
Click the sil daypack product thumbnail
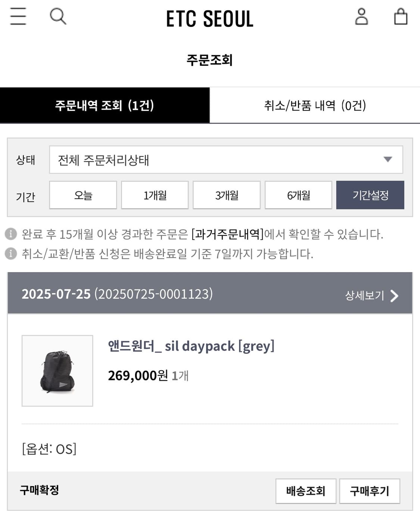tap(56, 372)
